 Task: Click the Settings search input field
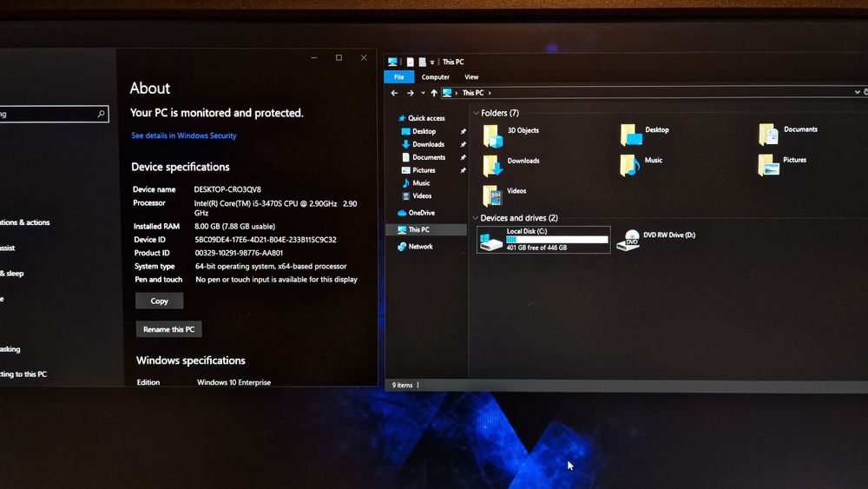coord(53,114)
